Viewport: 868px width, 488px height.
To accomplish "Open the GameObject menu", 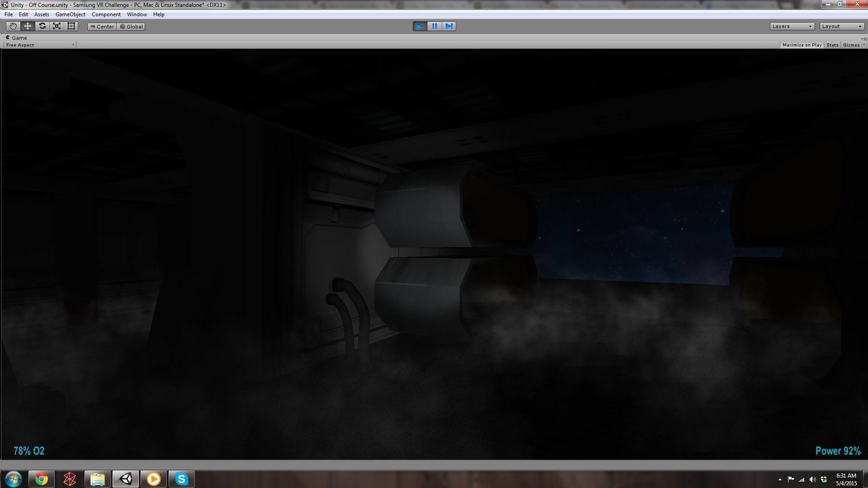I will pos(70,14).
